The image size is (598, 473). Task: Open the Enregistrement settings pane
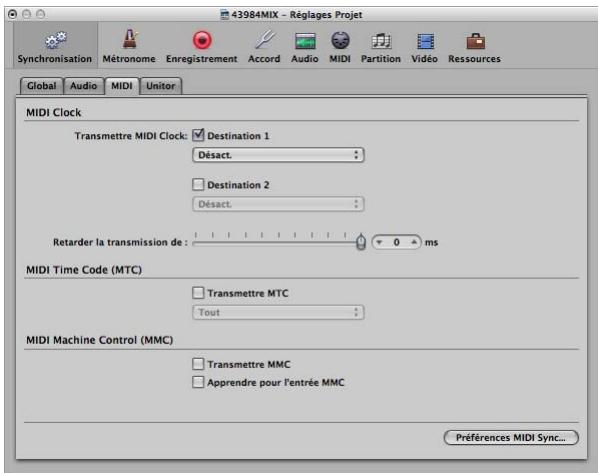202,47
